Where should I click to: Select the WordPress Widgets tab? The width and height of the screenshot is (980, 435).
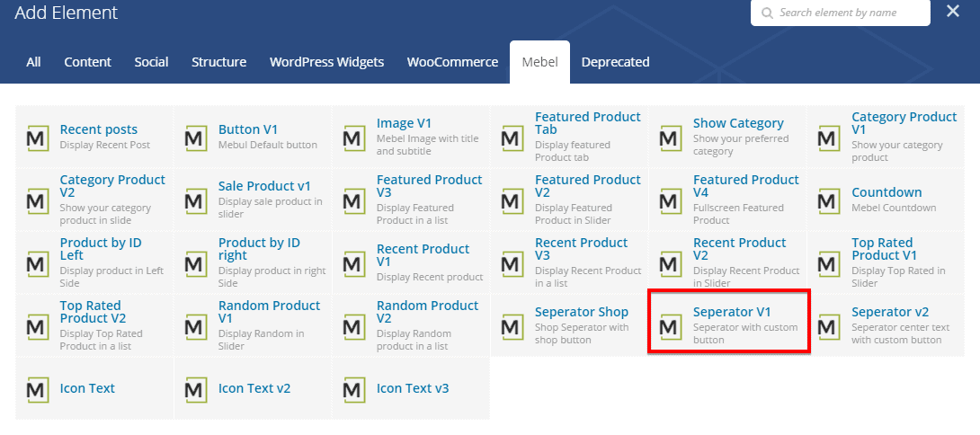[x=326, y=62]
